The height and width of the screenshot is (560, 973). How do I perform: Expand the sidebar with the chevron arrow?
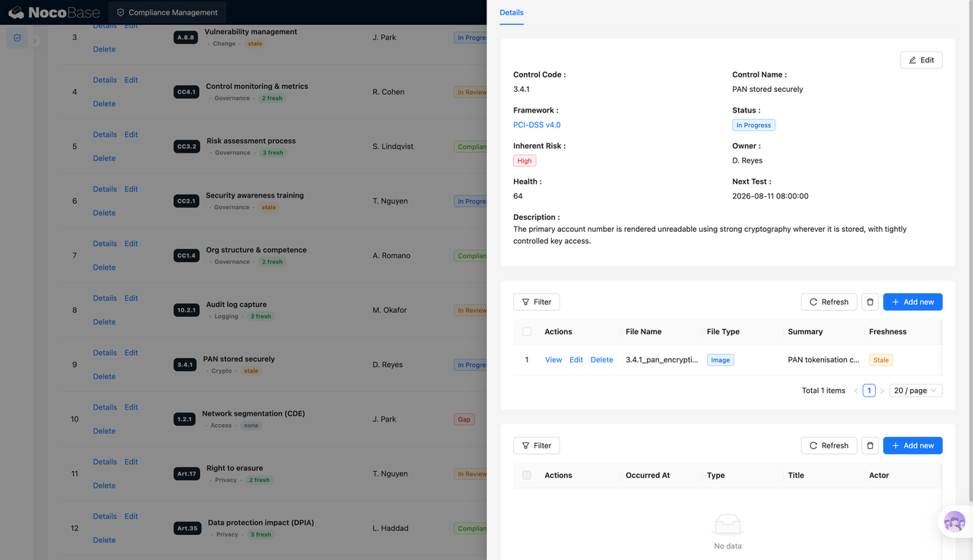pyautogui.click(x=34, y=41)
